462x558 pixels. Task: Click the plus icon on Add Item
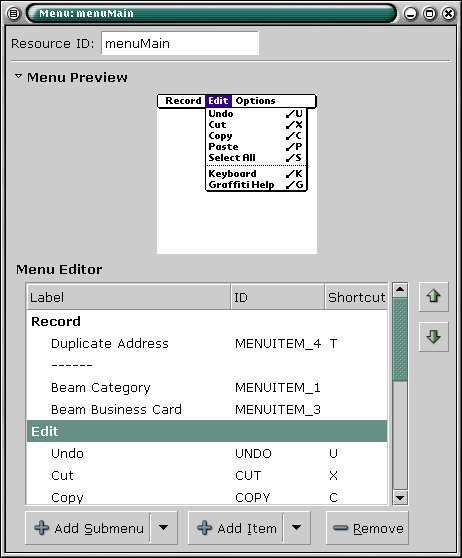(x=205, y=528)
